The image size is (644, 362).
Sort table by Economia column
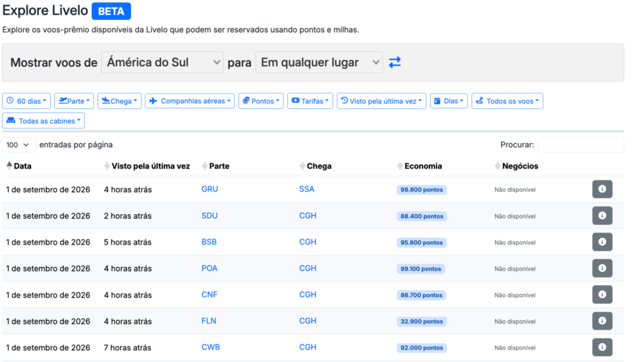419,166
